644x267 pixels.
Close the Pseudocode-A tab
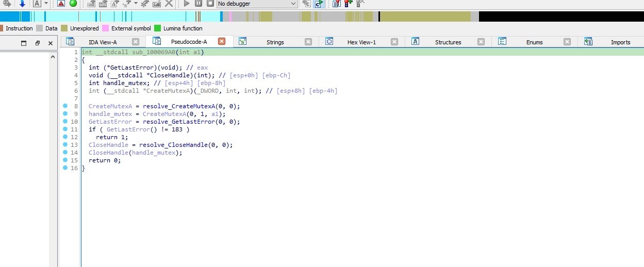[x=222, y=42]
